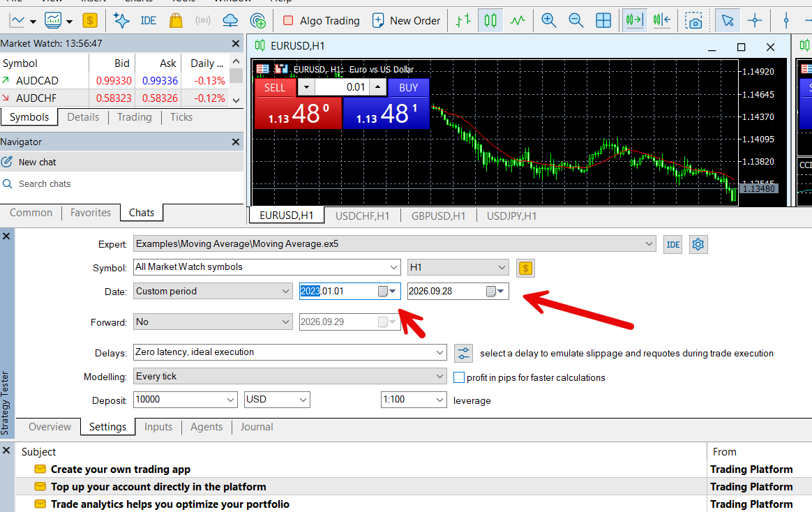Viewport: 812px width, 512px height.
Task: Zoom in on the chart
Action: 548,21
